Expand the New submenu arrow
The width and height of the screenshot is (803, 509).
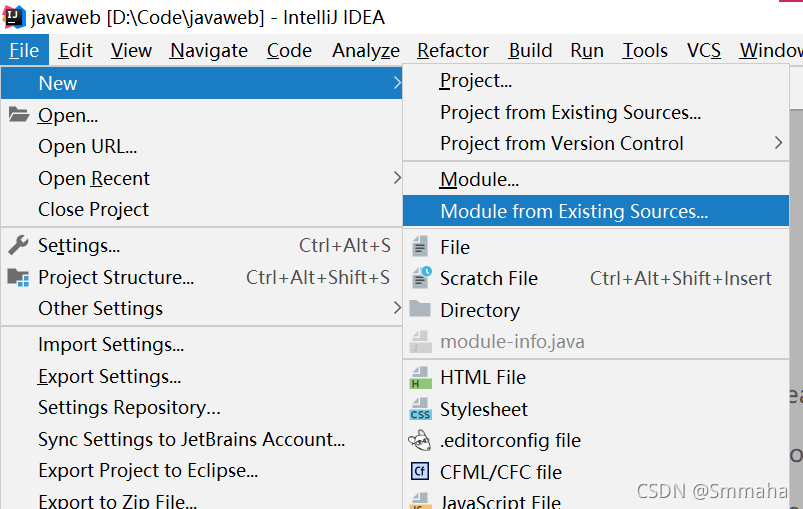[397, 82]
